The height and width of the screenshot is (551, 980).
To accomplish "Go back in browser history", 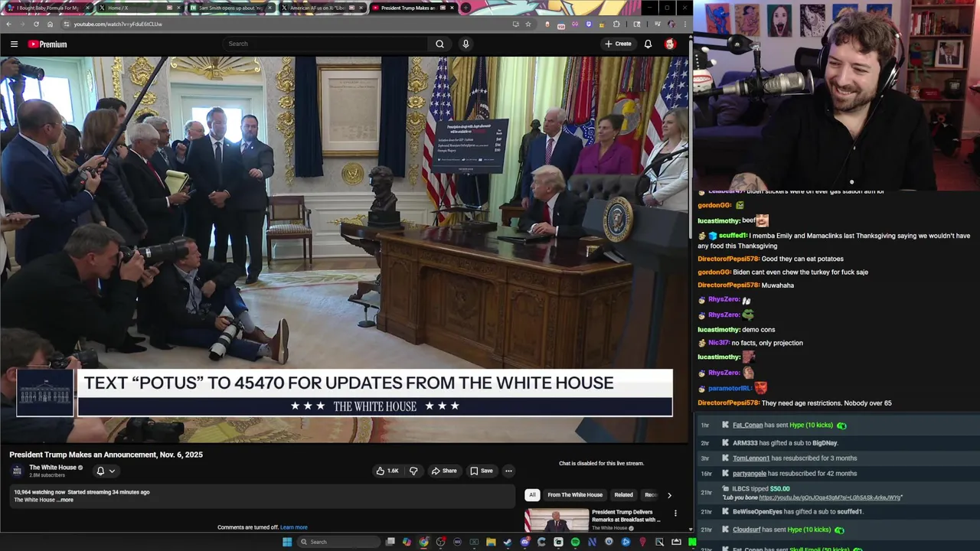I will [8, 24].
